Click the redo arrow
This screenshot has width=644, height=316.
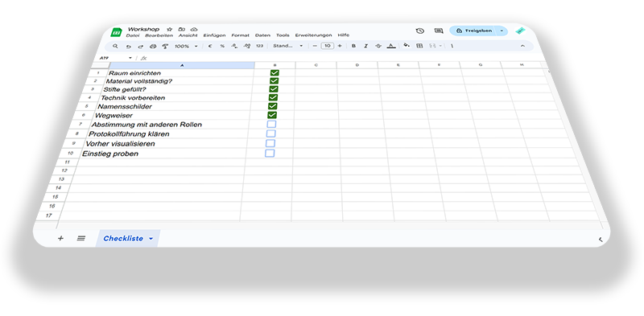click(141, 47)
